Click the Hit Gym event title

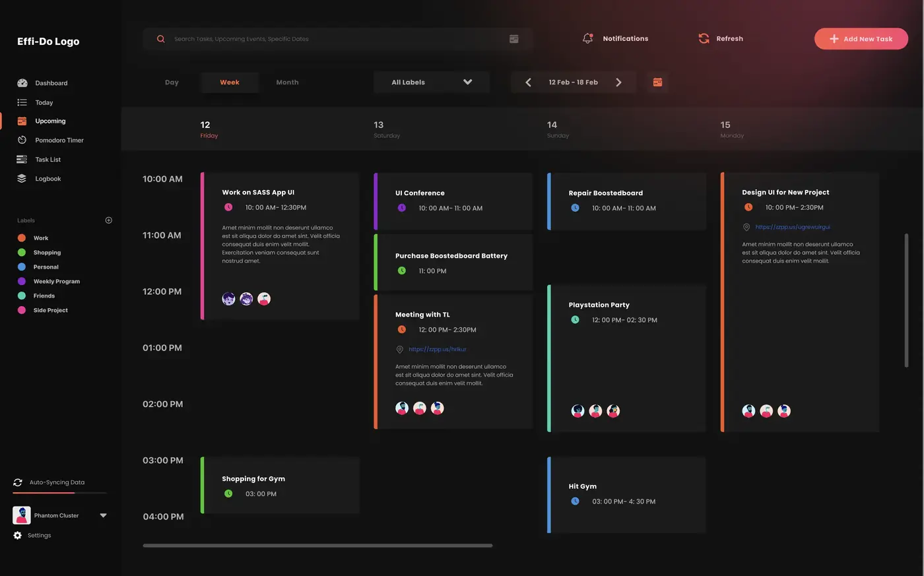(583, 486)
